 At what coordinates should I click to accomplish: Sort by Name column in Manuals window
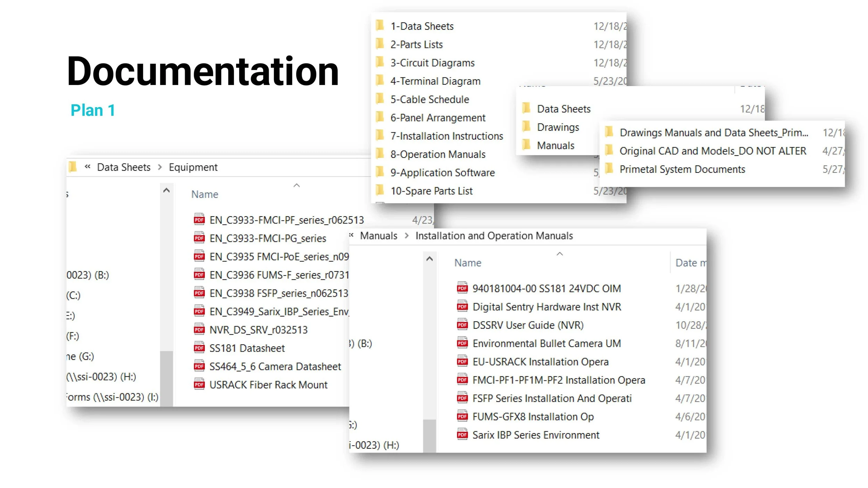coord(467,263)
